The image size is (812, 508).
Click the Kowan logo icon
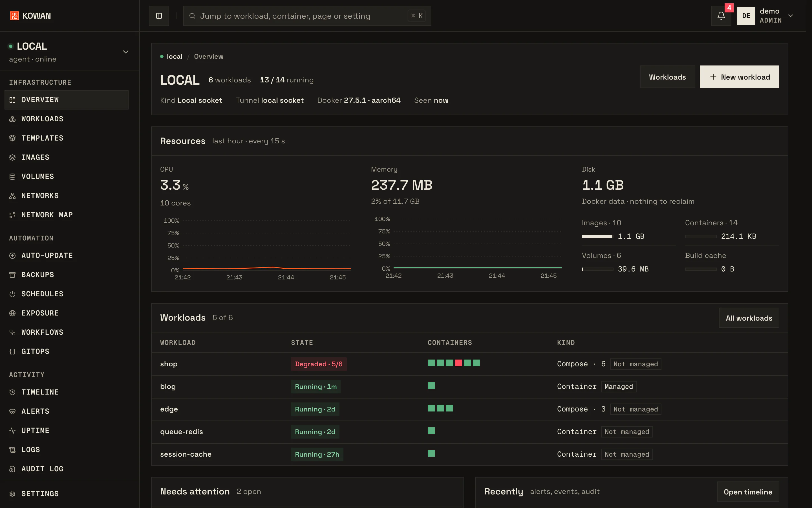[14, 16]
